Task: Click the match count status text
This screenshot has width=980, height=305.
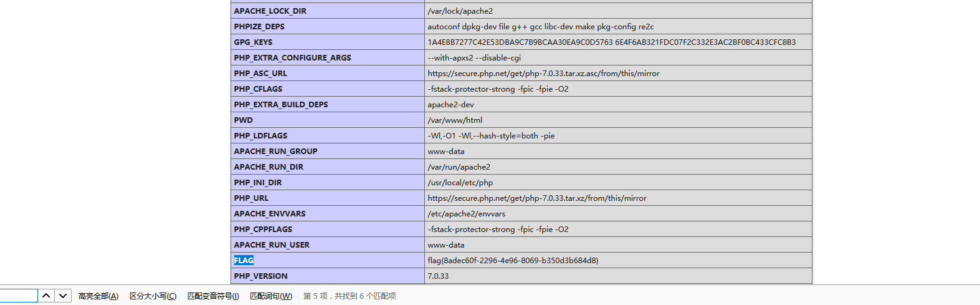Action: click(350, 296)
